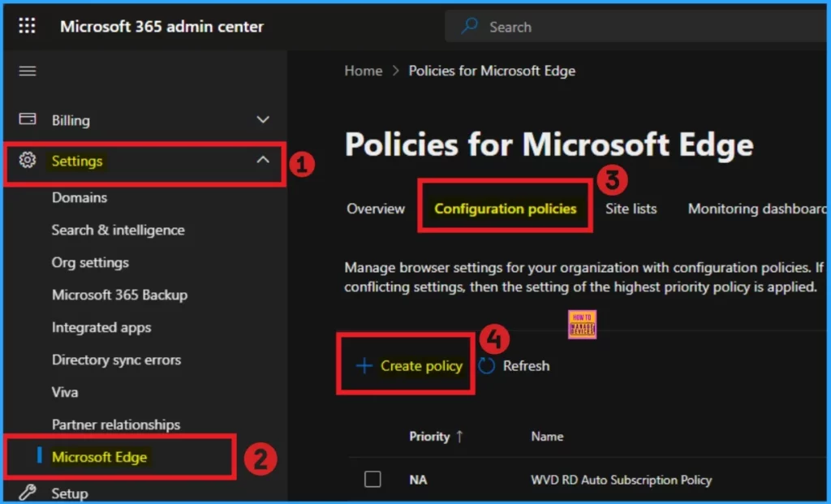831x504 pixels.
Task: Switch to the Overview tab
Action: pyautogui.click(x=376, y=209)
